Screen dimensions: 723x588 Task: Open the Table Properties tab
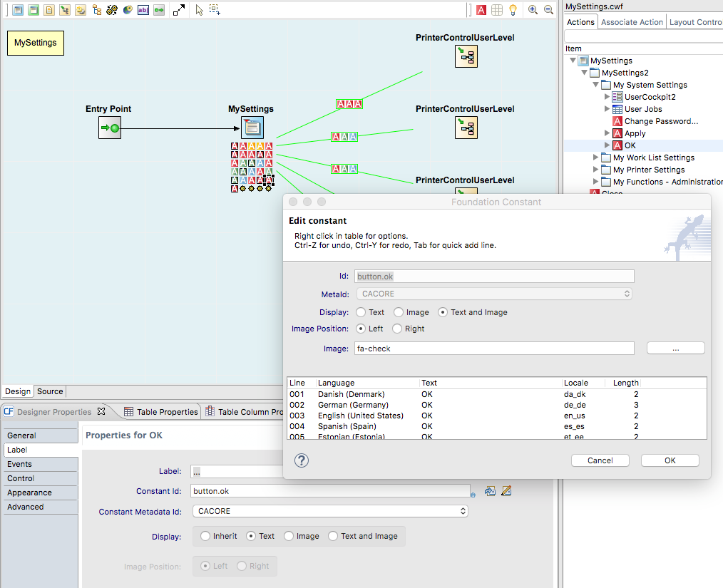coord(161,411)
